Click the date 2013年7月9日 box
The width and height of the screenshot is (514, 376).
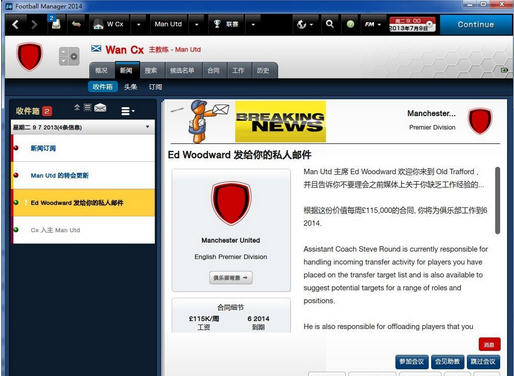pos(412,25)
